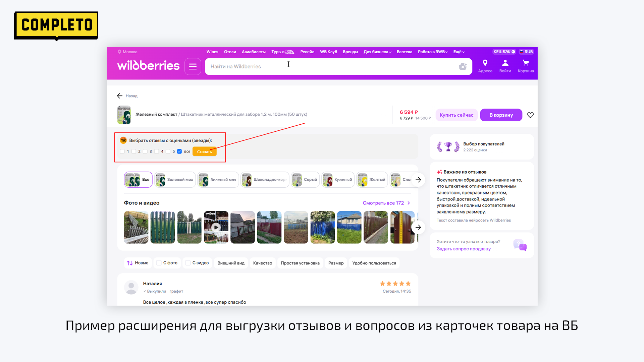Uncheck the все ratings checkbox
The image size is (644, 362).
coord(179,152)
